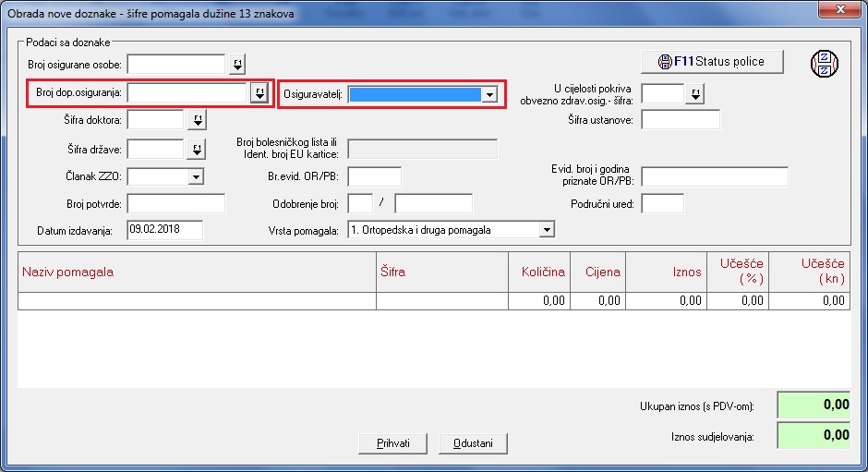Viewport: 868px width, 472px height.
Task: Focus the Broj potvrde field
Action: click(x=176, y=203)
